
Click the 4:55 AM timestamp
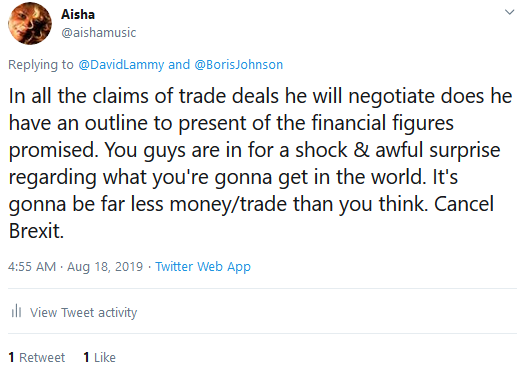pyautogui.click(x=32, y=267)
